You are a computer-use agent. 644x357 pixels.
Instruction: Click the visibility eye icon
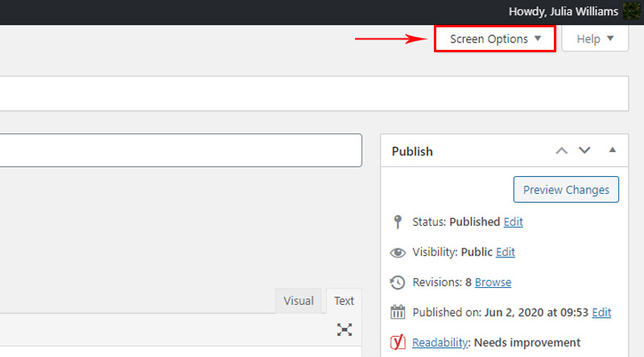pyautogui.click(x=398, y=252)
